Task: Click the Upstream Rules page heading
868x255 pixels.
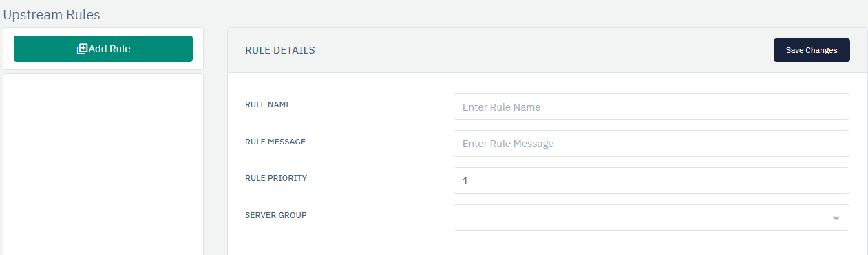Action: 52,14
